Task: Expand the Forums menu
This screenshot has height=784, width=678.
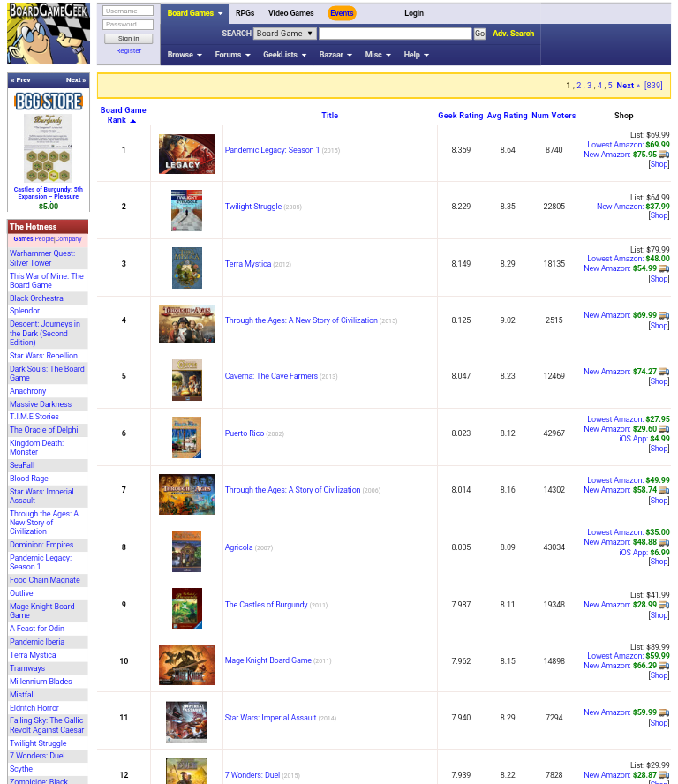Action: [x=232, y=55]
